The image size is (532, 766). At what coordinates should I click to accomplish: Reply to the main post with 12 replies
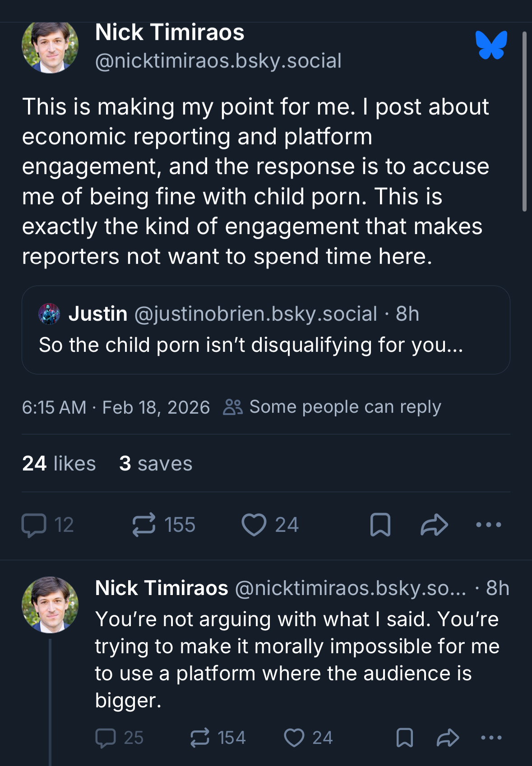pyautogui.click(x=34, y=525)
